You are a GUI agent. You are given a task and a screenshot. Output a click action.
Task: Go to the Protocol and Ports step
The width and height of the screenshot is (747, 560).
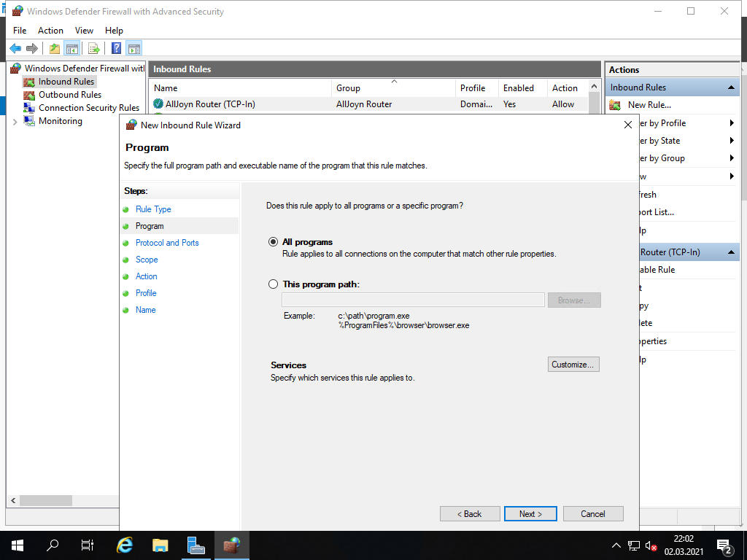[x=167, y=243]
